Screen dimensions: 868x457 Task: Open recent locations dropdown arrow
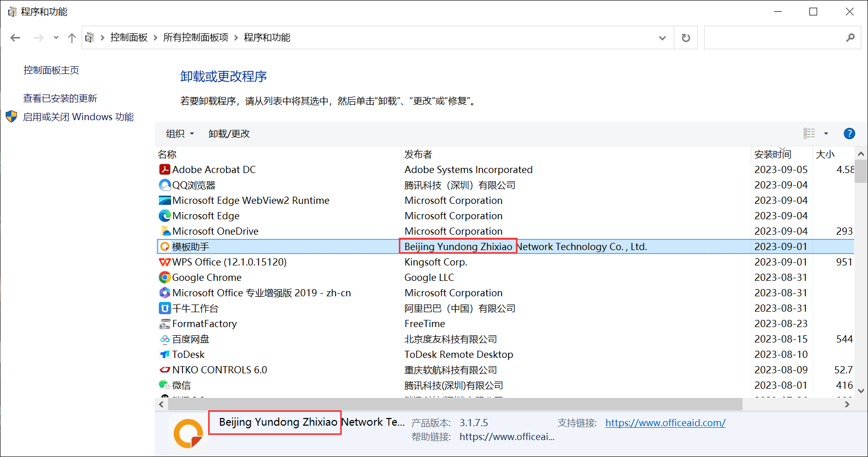(56, 37)
